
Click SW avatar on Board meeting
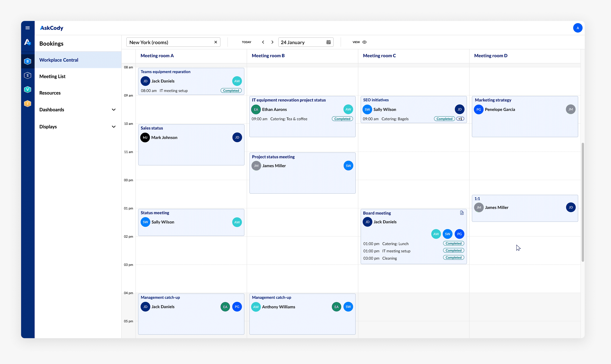tap(448, 234)
